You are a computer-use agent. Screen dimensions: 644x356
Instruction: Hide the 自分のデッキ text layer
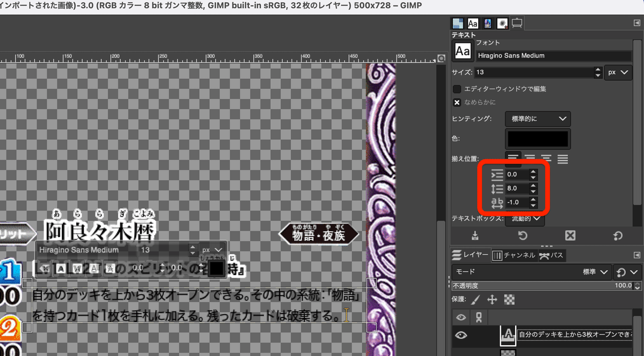click(461, 336)
